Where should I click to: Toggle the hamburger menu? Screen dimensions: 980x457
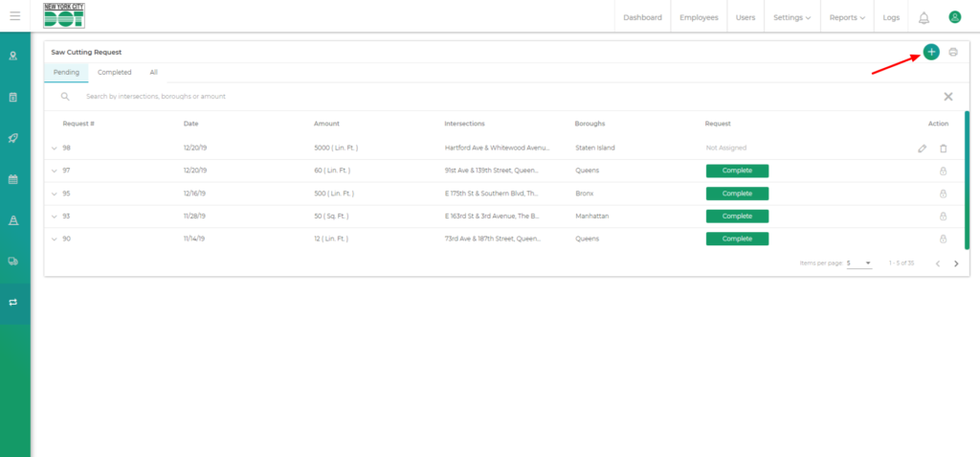tap(14, 16)
